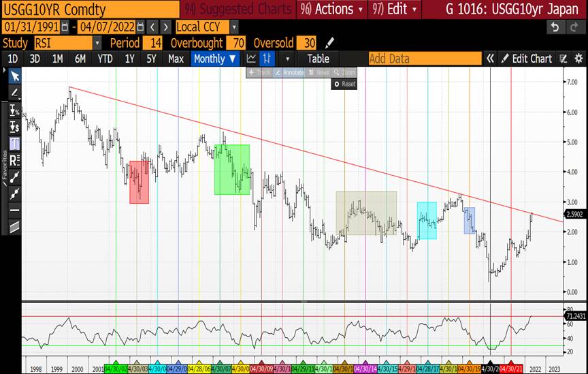The image size is (588, 374).
Task: Edit the Period 14 field
Action: pos(152,43)
